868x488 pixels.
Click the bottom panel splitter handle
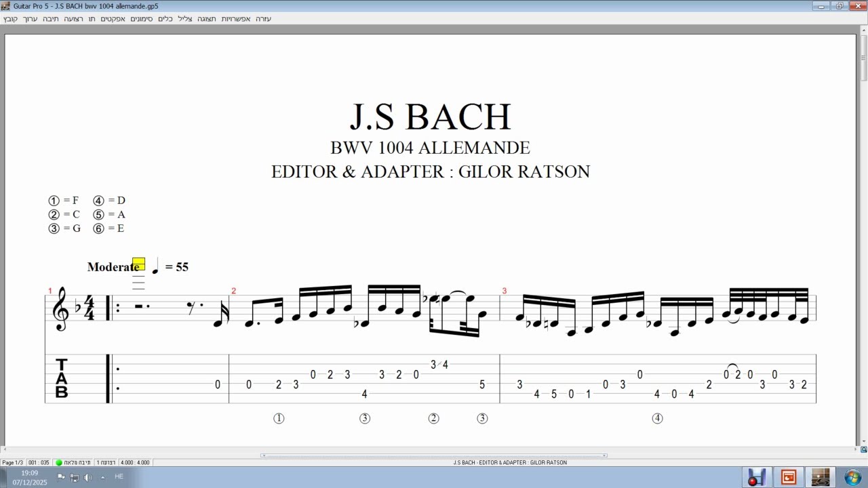(x=434, y=455)
